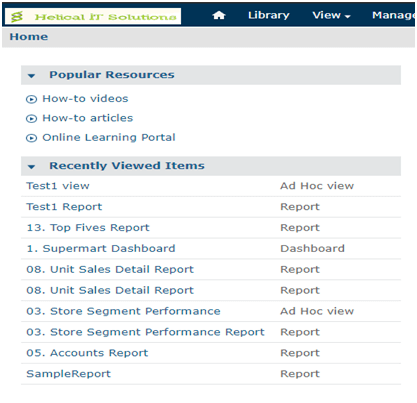This screenshot has width=417, height=403.
Task: Open 1. Supermart Dashboard
Action: 101,248
